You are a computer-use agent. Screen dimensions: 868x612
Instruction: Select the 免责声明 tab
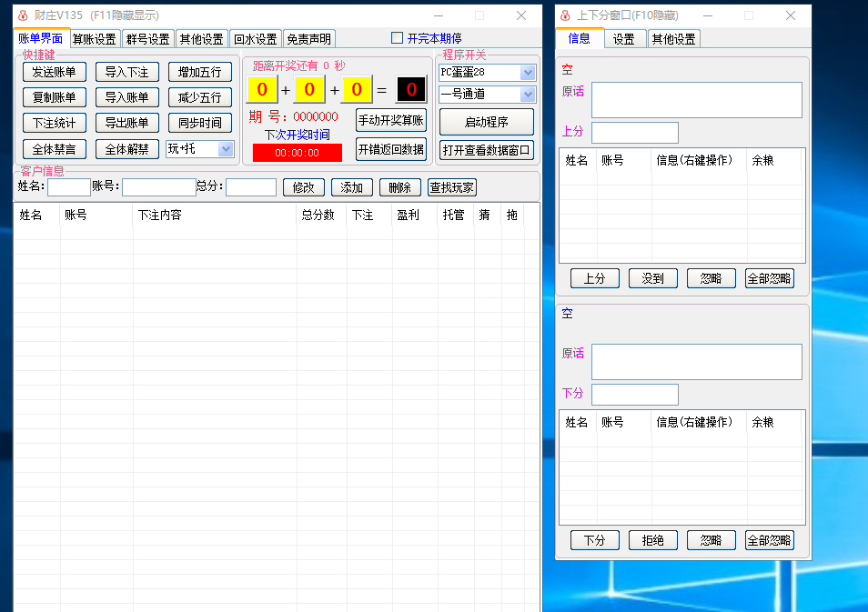[x=308, y=39]
